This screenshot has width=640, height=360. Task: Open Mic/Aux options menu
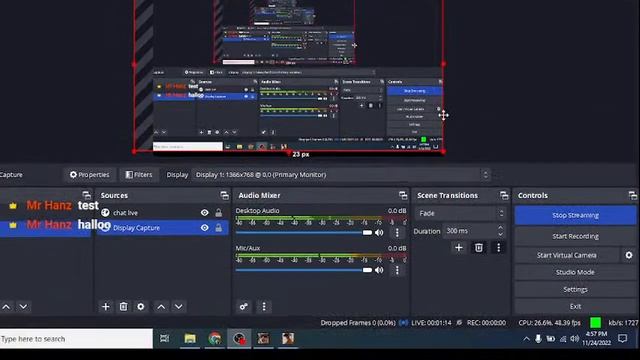[397, 270]
